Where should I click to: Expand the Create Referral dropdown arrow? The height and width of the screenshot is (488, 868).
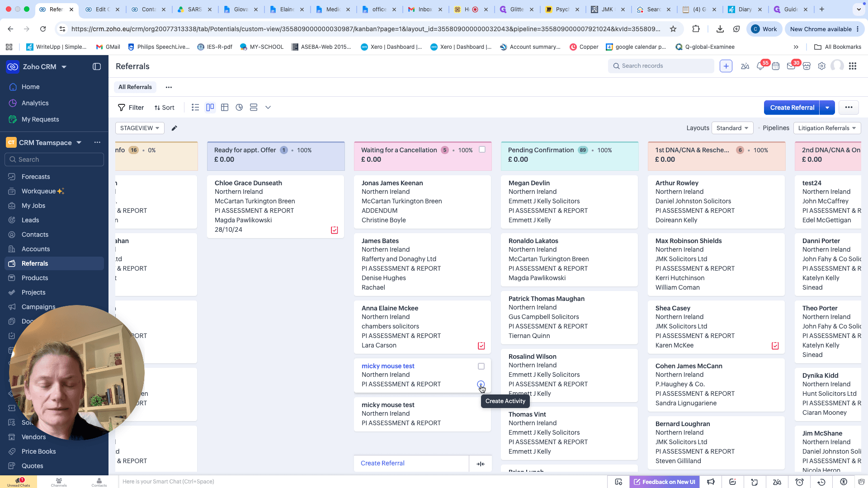(x=827, y=108)
